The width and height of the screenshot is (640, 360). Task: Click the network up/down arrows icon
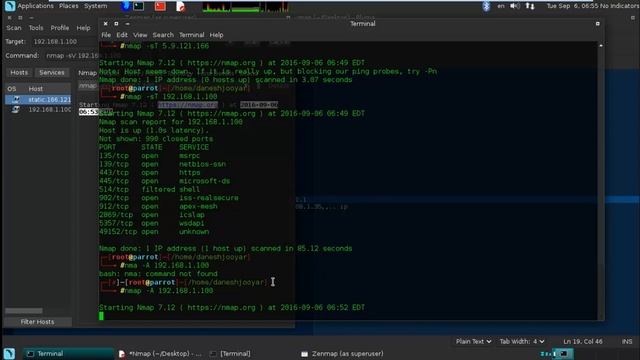click(530, 6)
